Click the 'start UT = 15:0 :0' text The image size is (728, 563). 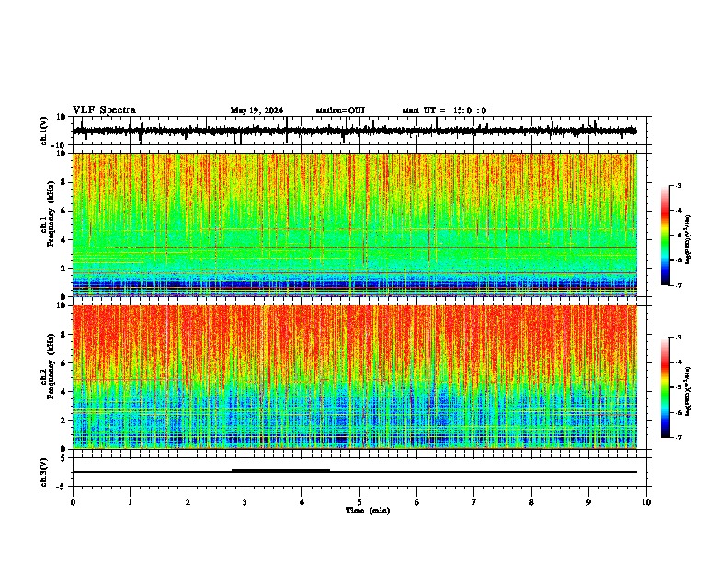[444, 110]
